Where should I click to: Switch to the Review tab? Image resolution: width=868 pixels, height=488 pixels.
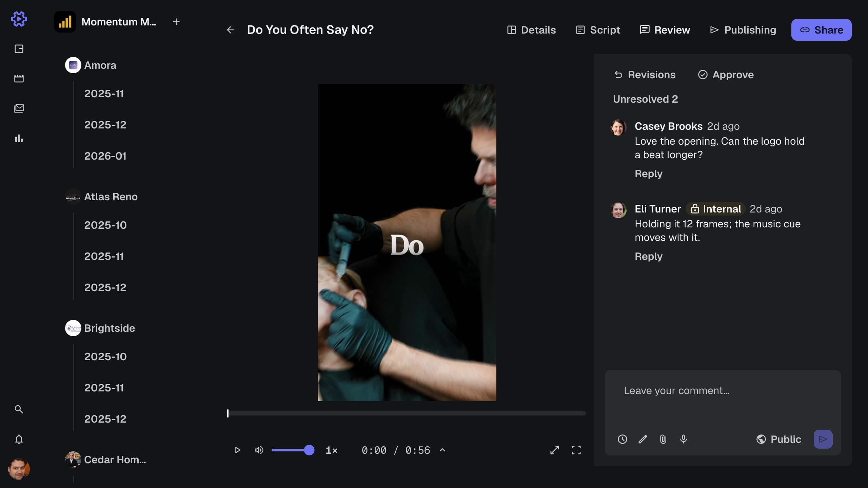[665, 30]
